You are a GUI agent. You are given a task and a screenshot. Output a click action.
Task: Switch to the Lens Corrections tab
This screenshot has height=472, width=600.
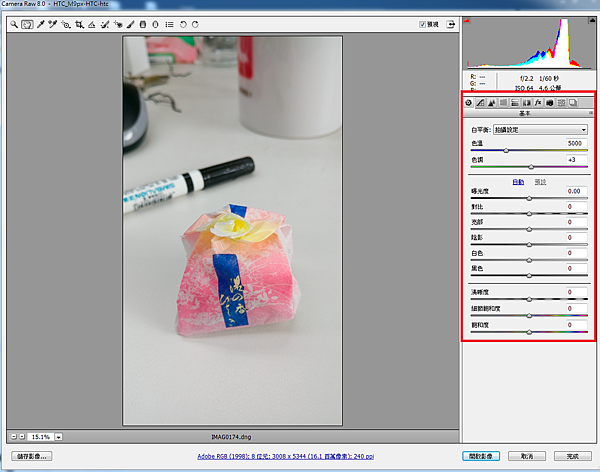pos(527,103)
